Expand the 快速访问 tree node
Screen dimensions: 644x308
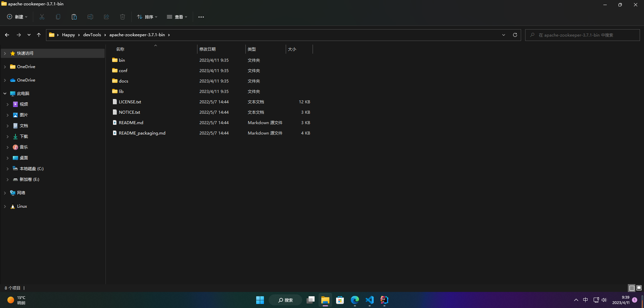pos(5,53)
